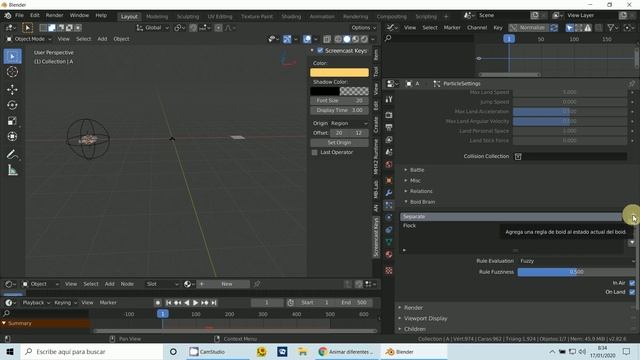
Task: Open Active Tool properties tab
Action: pyautogui.click(x=389, y=99)
